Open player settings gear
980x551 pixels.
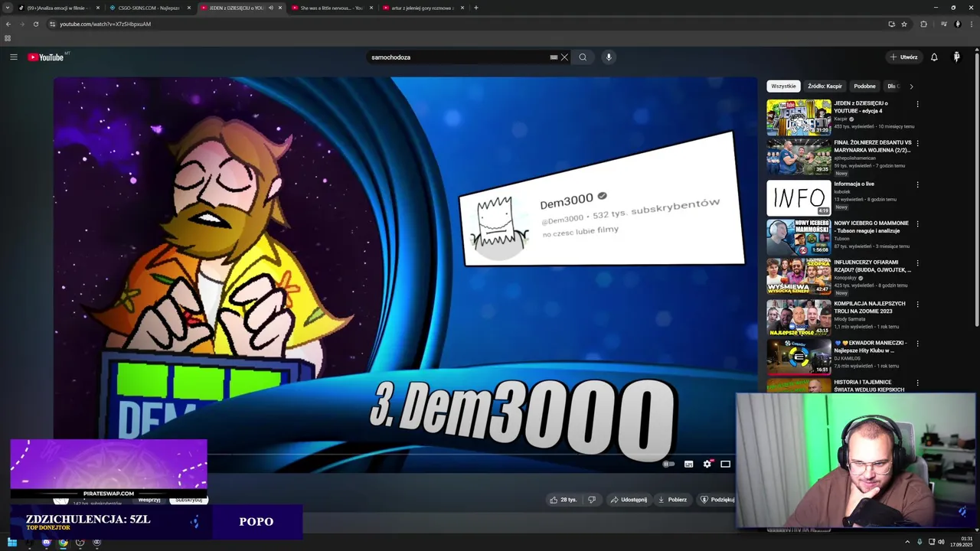707,464
